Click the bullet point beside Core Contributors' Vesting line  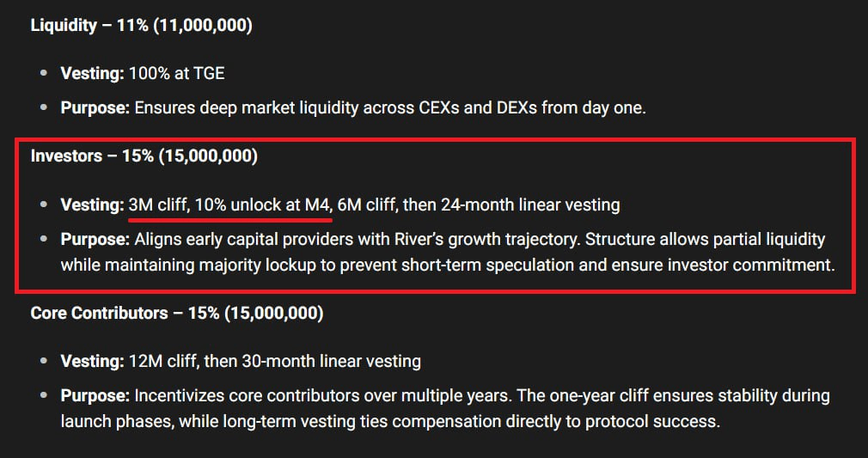[x=44, y=362]
